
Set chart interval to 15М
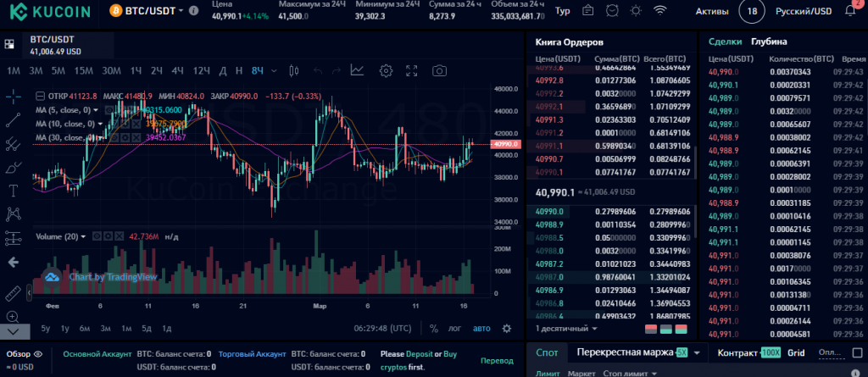tap(83, 70)
